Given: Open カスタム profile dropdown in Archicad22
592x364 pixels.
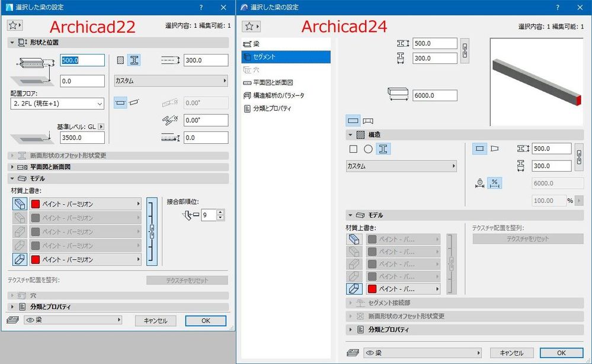Looking at the screenshot, I should click(171, 80).
